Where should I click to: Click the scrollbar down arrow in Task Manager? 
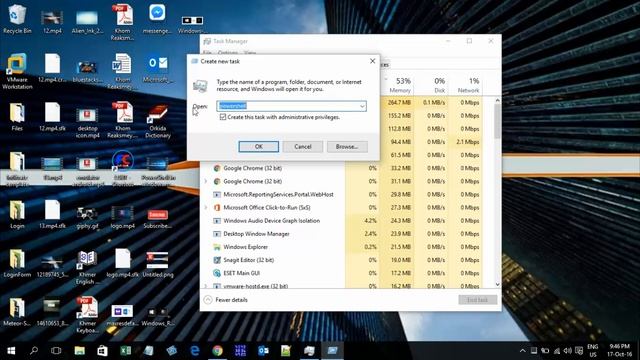pos(497,284)
